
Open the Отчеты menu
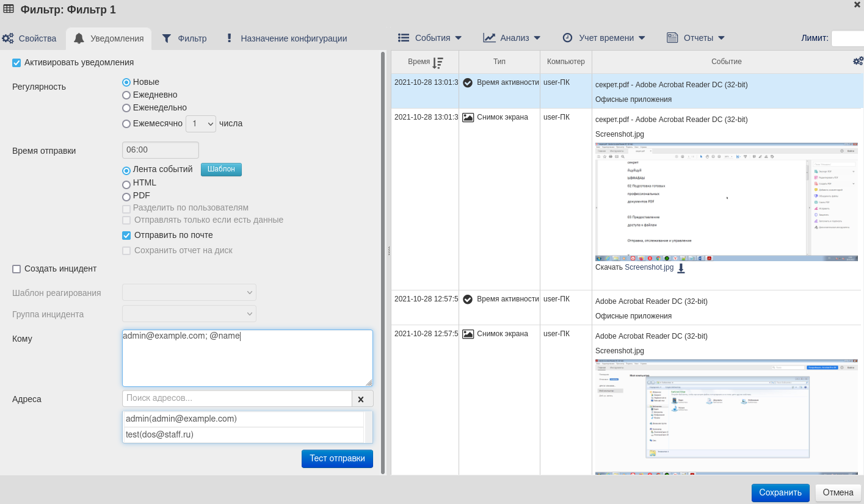pos(695,38)
